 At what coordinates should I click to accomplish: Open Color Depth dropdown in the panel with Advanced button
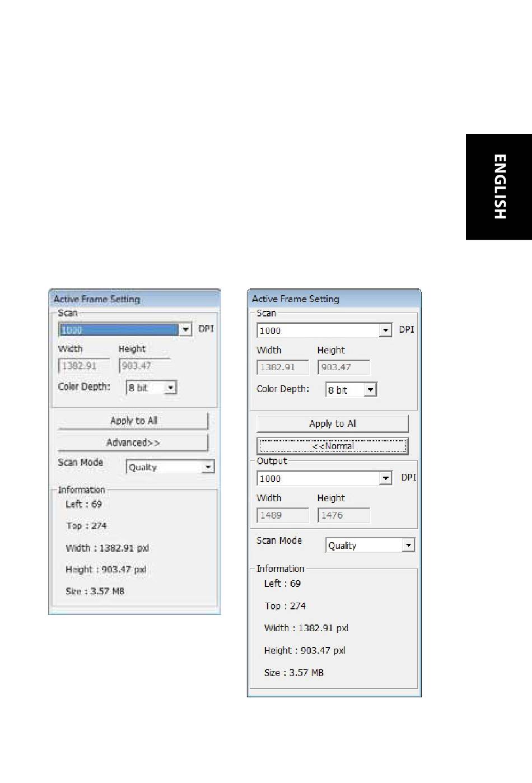pos(171,388)
